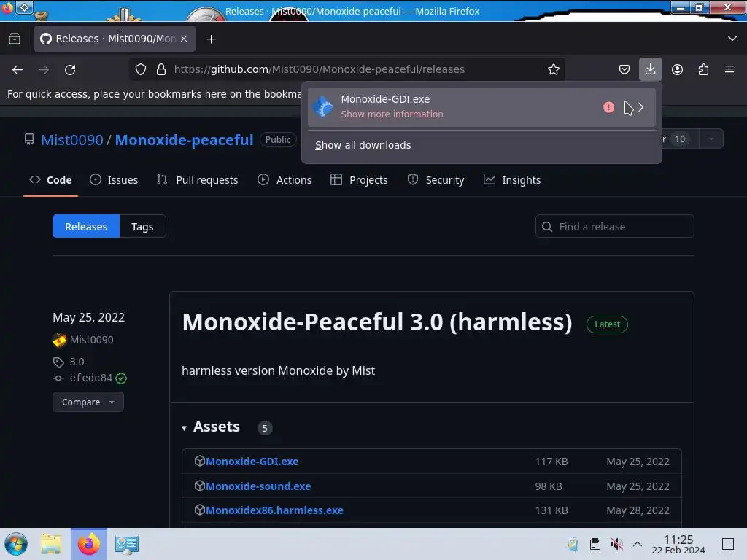Screen dimensions: 747x560
Task: Open the extensions puzzle icon
Action: click(703, 69)
